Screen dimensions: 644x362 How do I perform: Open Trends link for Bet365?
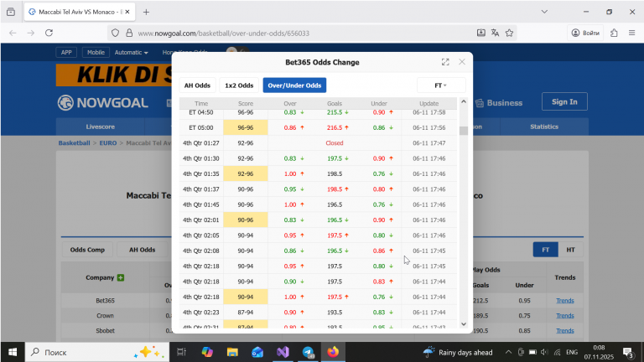[564, 301]
